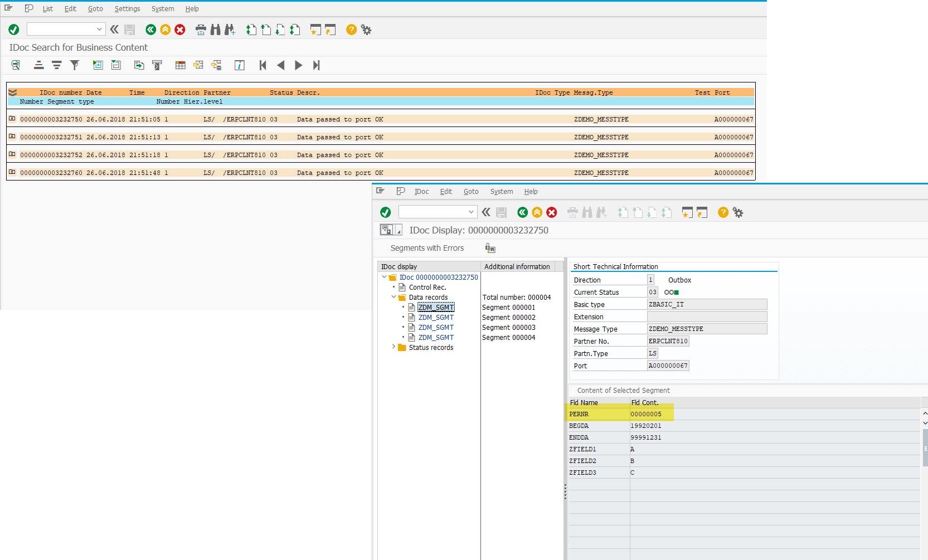The image size is (928, 560).
Task: Sort list in ascending order
Action: [38, 65]
